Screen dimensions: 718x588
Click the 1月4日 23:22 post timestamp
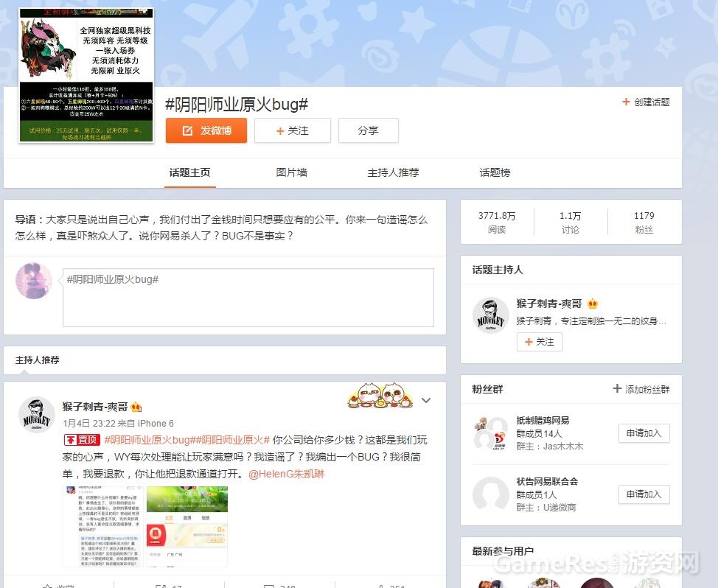[x=89, y=423]
